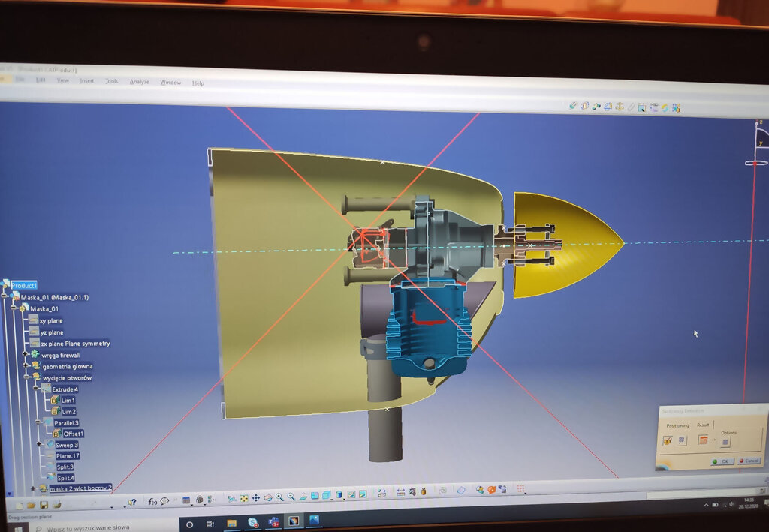Screen dimensions: 769x532
Task: Switch to the Result tab in Sectioning dialog
Action: click(702, 425)
